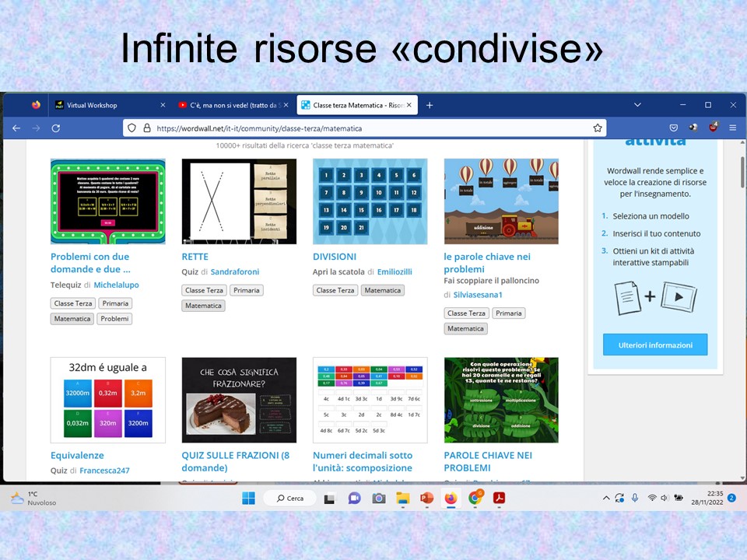
Task: Reload the Wordwall page
Action: (x=56, y=128)
